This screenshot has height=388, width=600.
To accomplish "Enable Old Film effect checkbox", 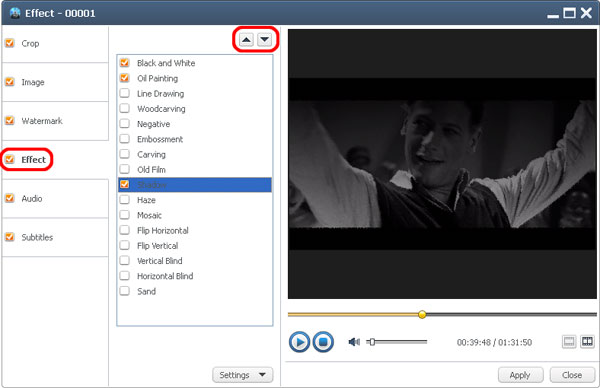I will pos(124,169).
